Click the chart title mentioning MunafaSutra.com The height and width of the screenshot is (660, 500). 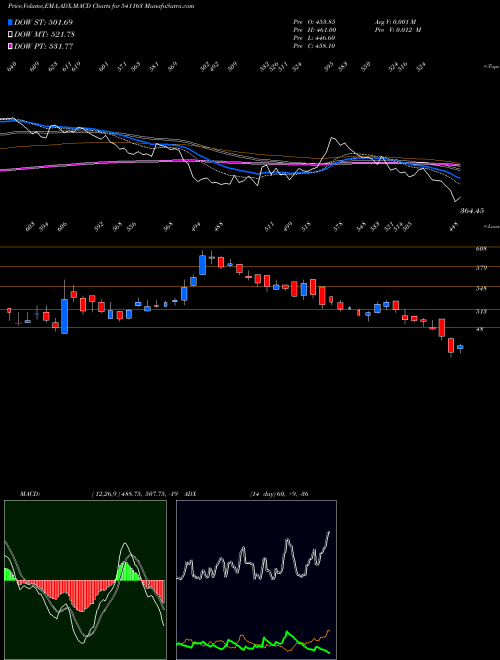(x=101, y=7)
